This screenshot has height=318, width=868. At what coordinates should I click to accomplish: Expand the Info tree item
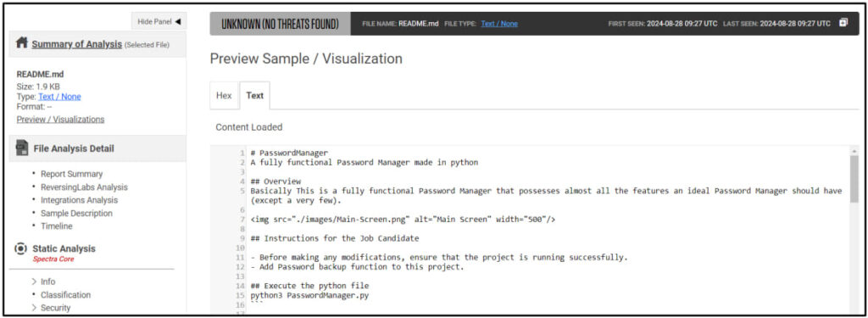34,282
